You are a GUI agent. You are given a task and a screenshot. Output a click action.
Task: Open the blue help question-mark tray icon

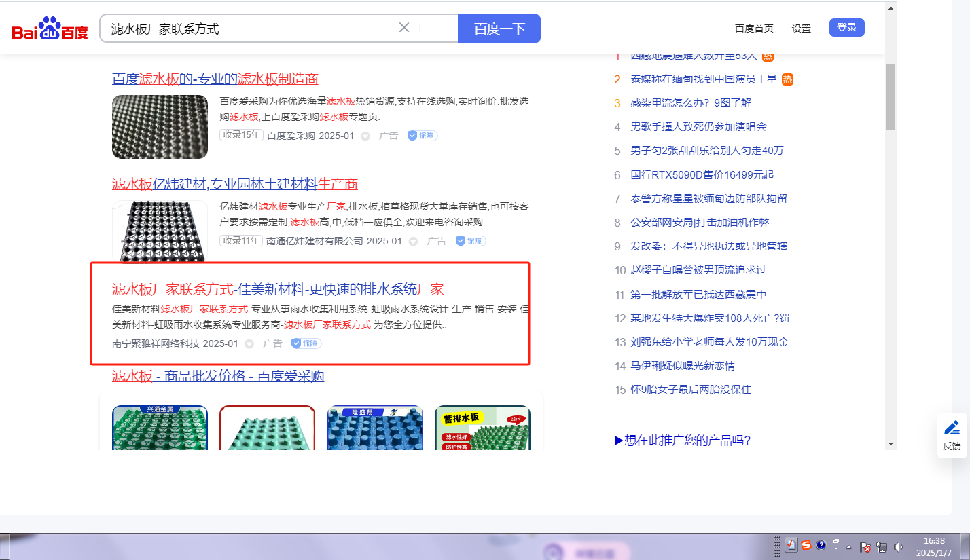(821, 545)
